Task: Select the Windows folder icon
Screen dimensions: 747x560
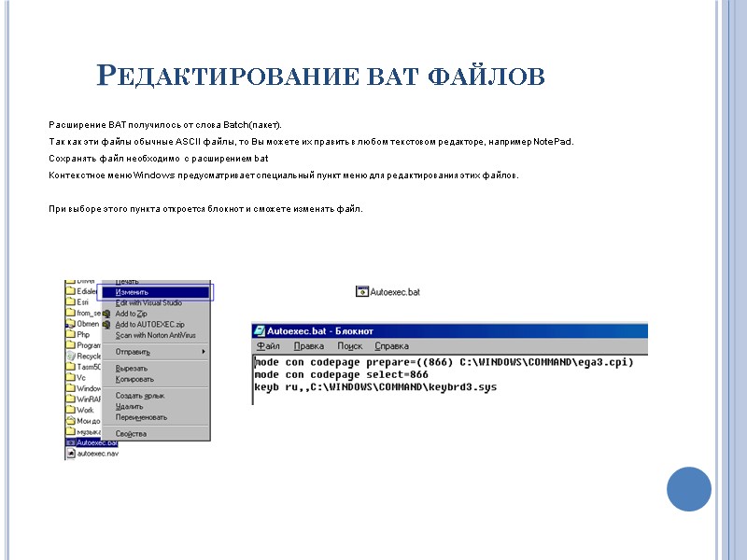Action: coord(71,388)
